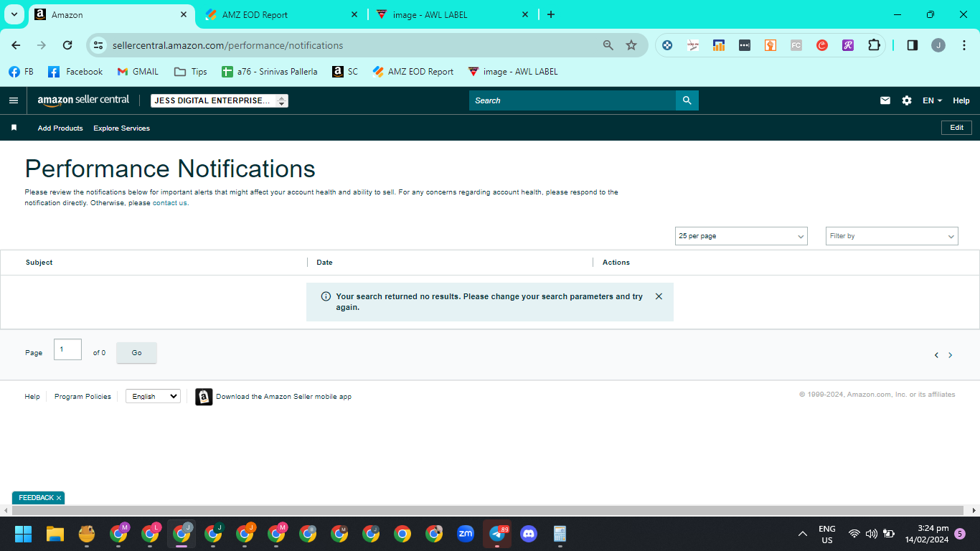The width and height of the screenshot is (980, 551).
Task: Open the Chrome profile avatar J
Action: [x=938, y=45]
